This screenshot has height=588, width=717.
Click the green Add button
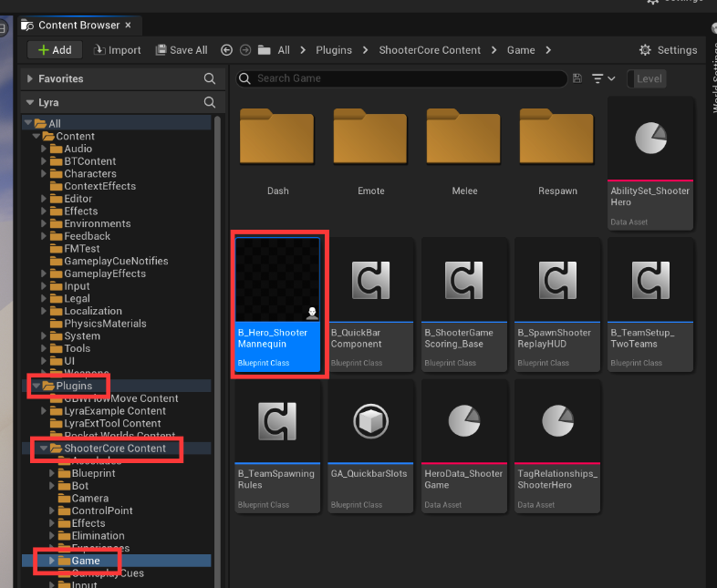pos(55,50)
